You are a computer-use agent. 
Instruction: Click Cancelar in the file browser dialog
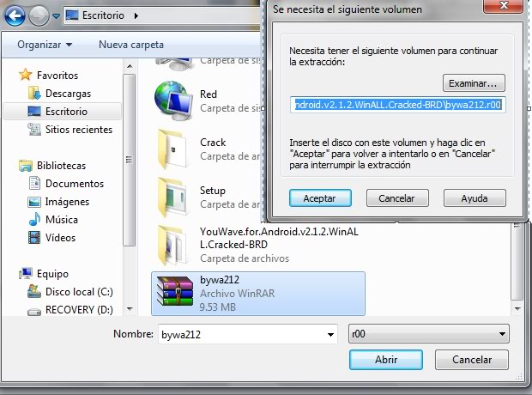(472, 360)
